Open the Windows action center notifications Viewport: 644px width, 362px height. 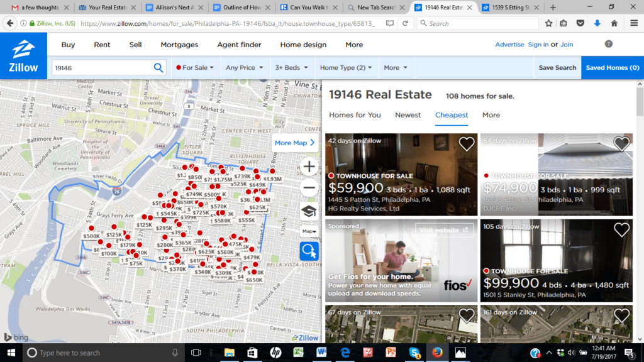[x=629, y=353]
